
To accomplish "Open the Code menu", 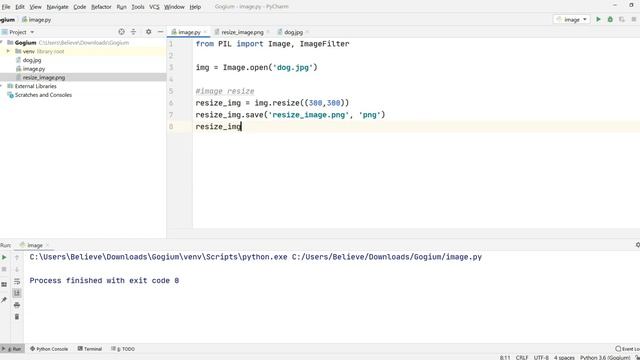I will 80,7.
